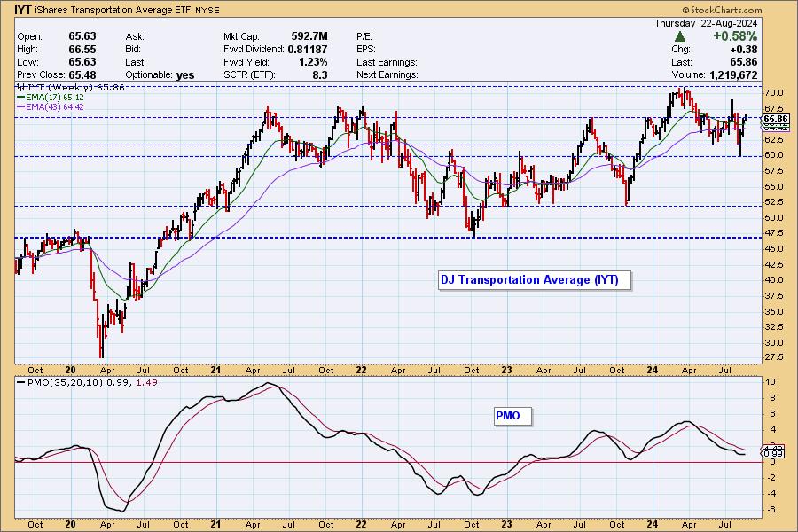
Task: Click the 52.5 price axis label
Action: (x=773, y=202)
